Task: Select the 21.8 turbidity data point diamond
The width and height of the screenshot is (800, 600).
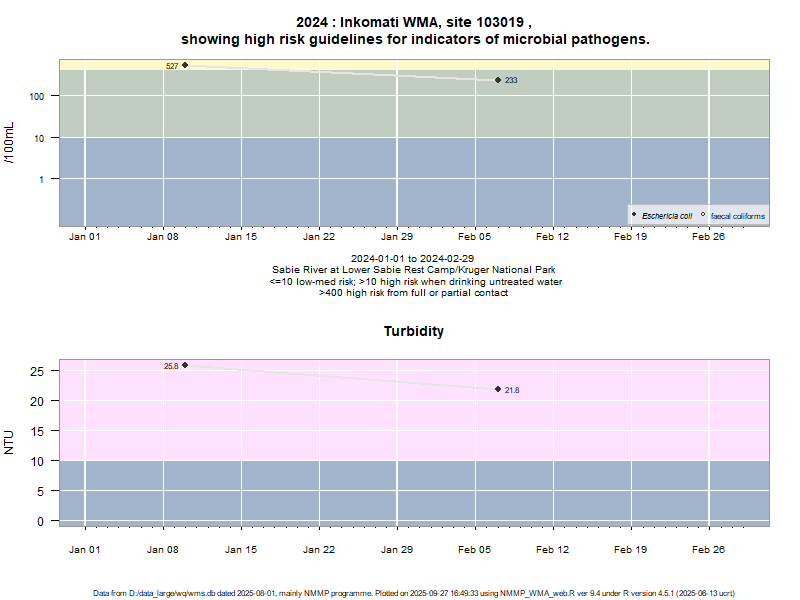Action: pos(498,389)
